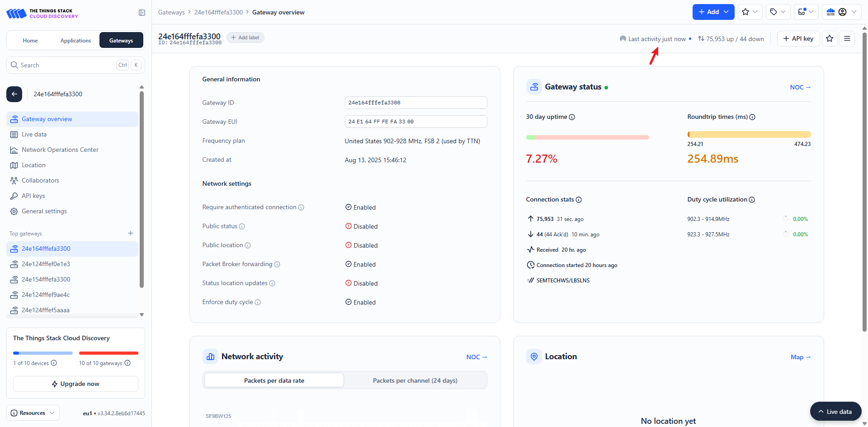Viewport: 868px width, 427px height.
Task: Click the Collaborators people icon
Action: coord(14,181)
